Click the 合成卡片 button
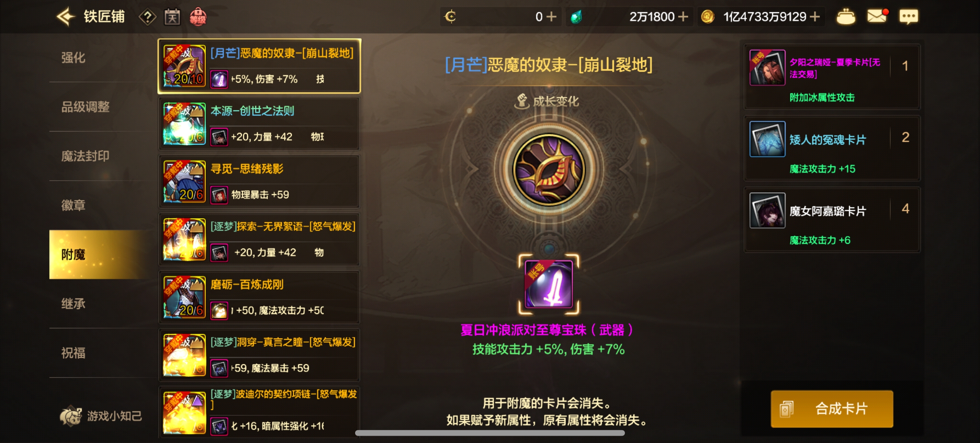Image resolution: width=980 pixels, height=443 pixels. (832, 408)
